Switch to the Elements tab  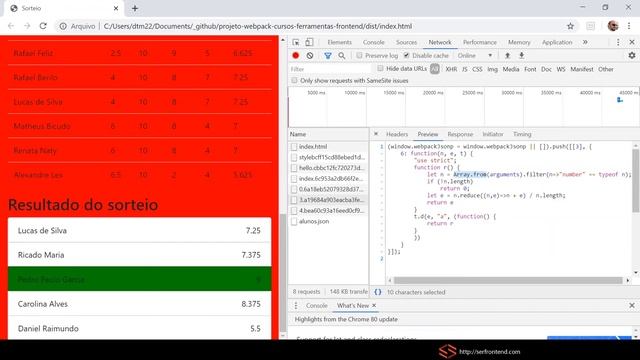pyautogui.click(x=339, y=42)
